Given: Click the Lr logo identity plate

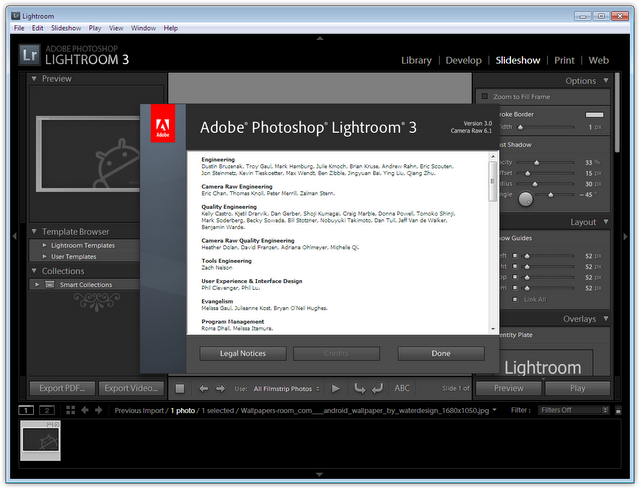Looking at the screenshot, I should [29, 55].
